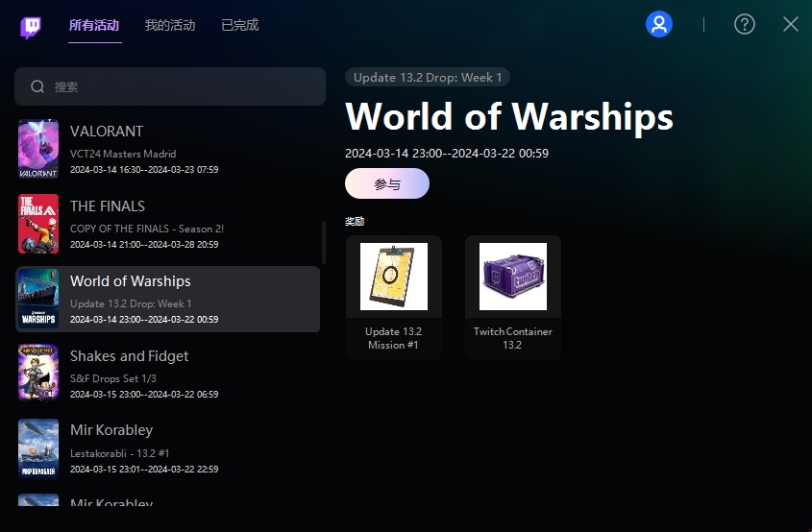This screenshot has width=812, height=532.
Task: Select Shakes and Fidget cover thumbnail
Action: click(x=38, y=374)
